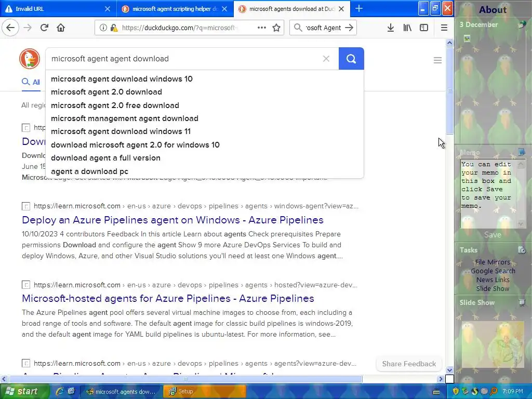Viewport: 532px width, 399px height.
Task: Click the Tasks panel clock icon
Action: (522, 250)
